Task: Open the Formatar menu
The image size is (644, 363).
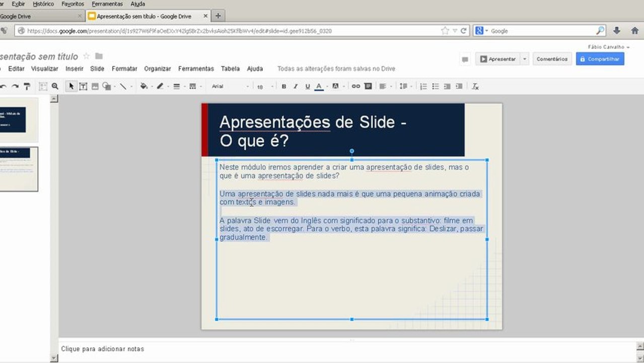Action: pyautogui.click(x=124, y=69)
